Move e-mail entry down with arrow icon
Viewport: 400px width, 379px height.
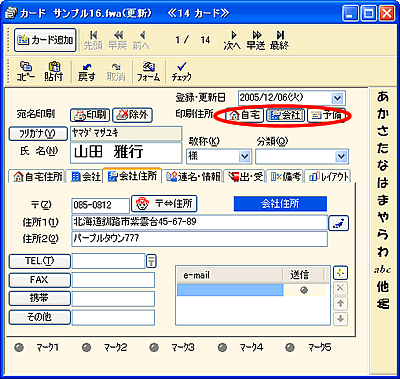pos(340,319)
